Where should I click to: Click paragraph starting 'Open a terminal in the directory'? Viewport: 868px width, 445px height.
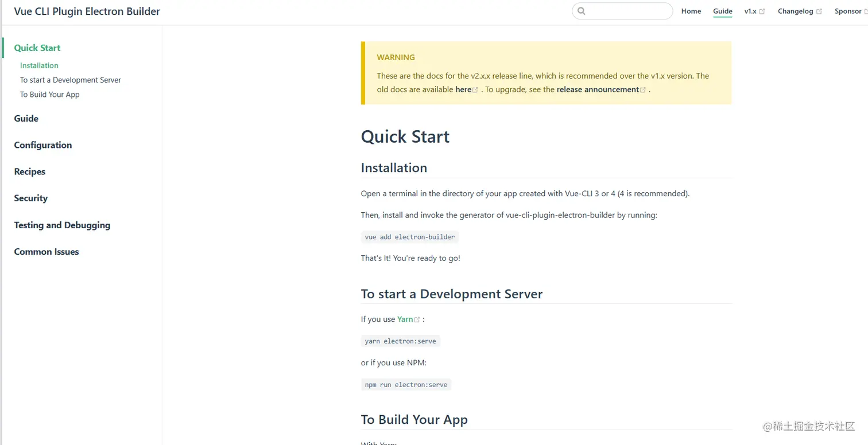click(x=525, y=194)
